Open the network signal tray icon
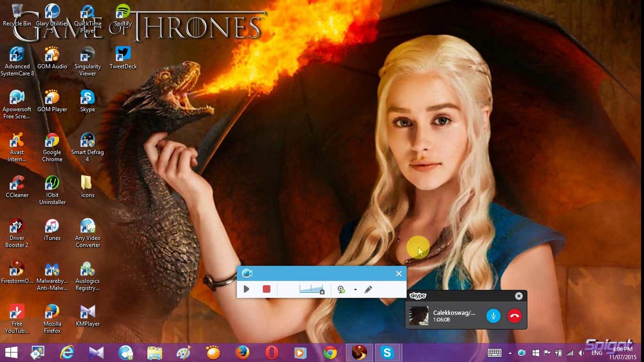The width and height of the screenshot is (644, 362). [x=570, y=353]
